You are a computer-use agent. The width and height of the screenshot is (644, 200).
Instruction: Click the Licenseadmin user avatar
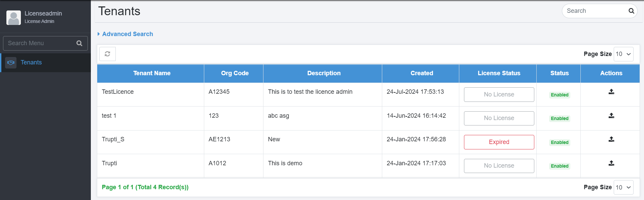[13, 18]
